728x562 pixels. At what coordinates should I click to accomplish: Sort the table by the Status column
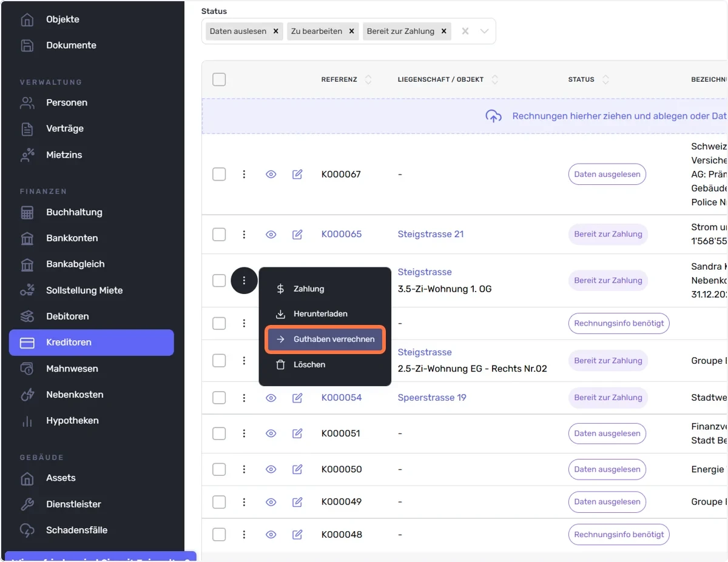point(605,79)
